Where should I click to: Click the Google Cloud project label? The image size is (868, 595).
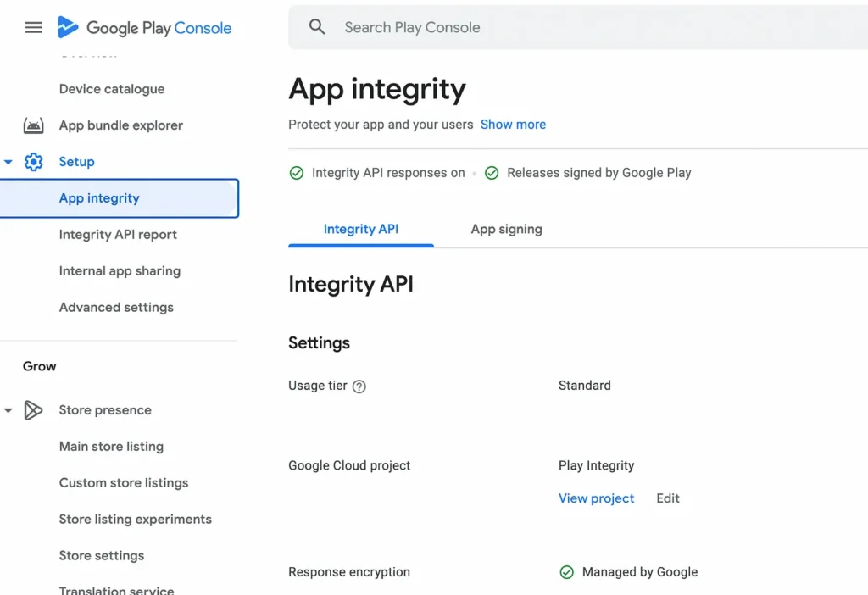349,465
